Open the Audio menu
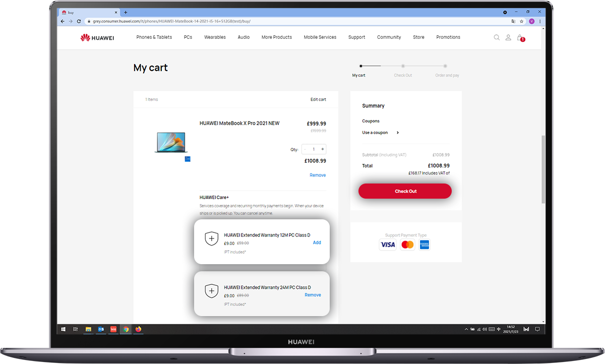The width and height of the screenshot is (605, 364). (244, 37)
